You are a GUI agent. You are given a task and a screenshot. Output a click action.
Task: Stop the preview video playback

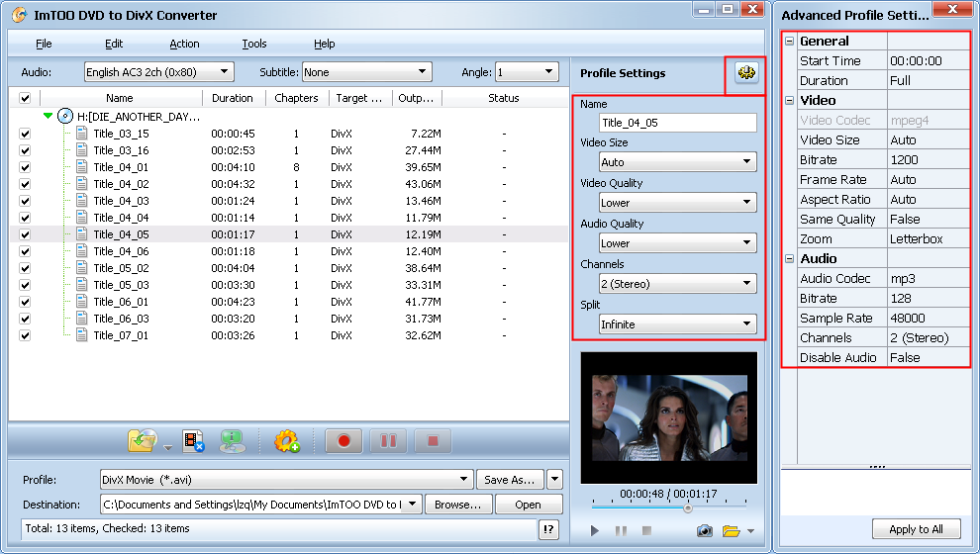646,530
